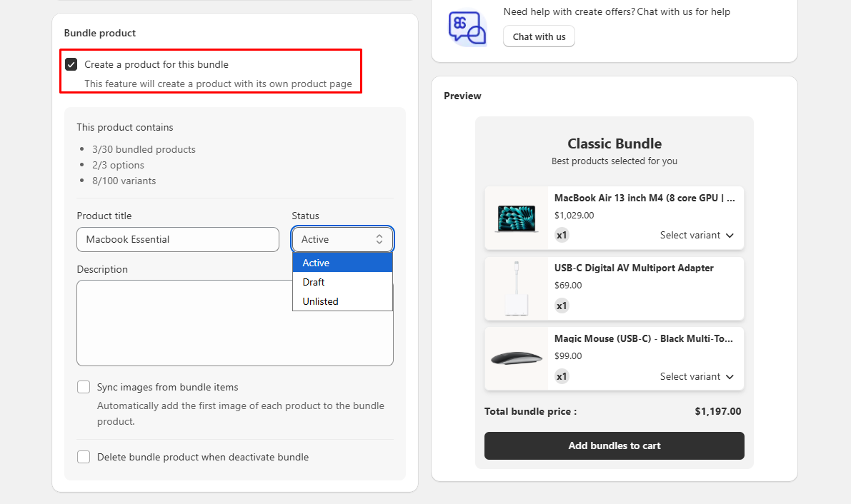Expand Select variant for Magic Mouse

point(697,376)
